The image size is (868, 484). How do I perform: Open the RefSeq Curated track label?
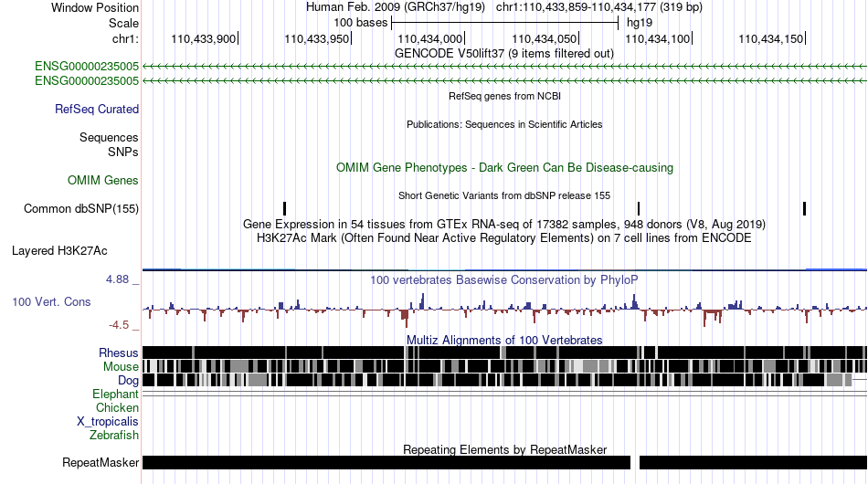(x=97, y=109)
